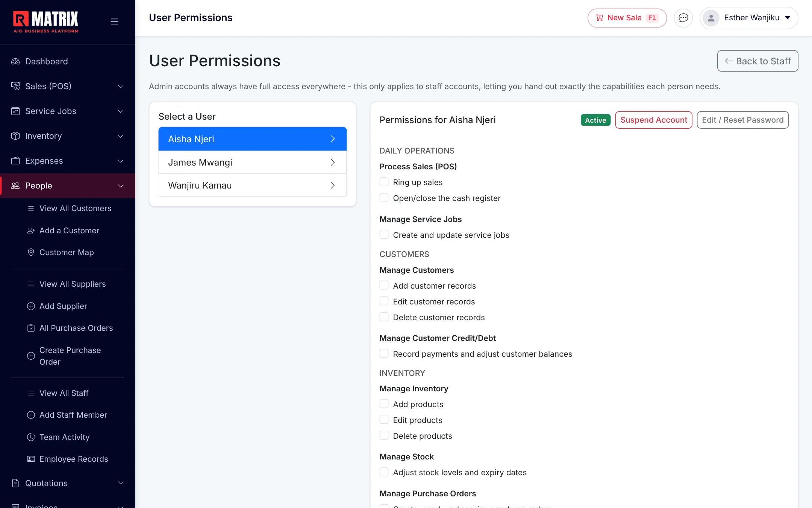Collapse the People section chevron
Image resolution: width=812 pixels, height=508 pixels.
pos(121,186)
